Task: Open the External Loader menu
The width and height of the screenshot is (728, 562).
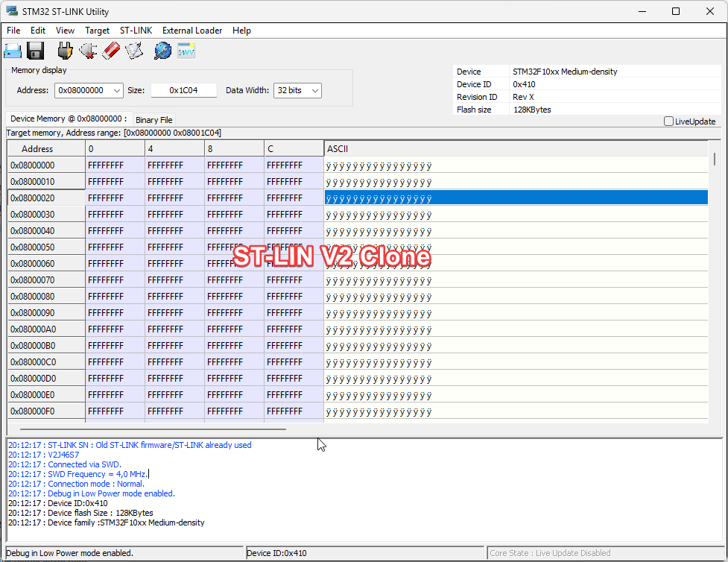Action: [x=192, y=31]
